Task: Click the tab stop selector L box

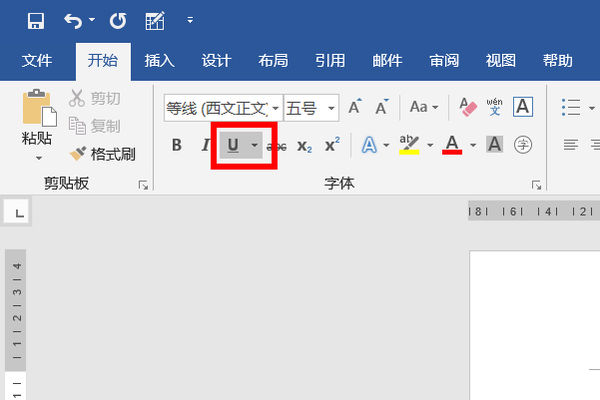Action: 17,211
